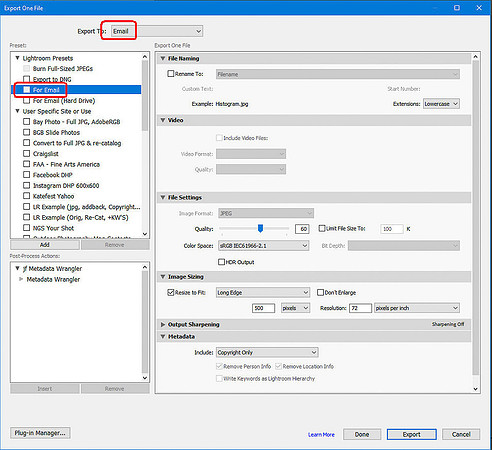492x450 pixels.
Task: Select the Katefest Yahoo preset
Action: 53,196
